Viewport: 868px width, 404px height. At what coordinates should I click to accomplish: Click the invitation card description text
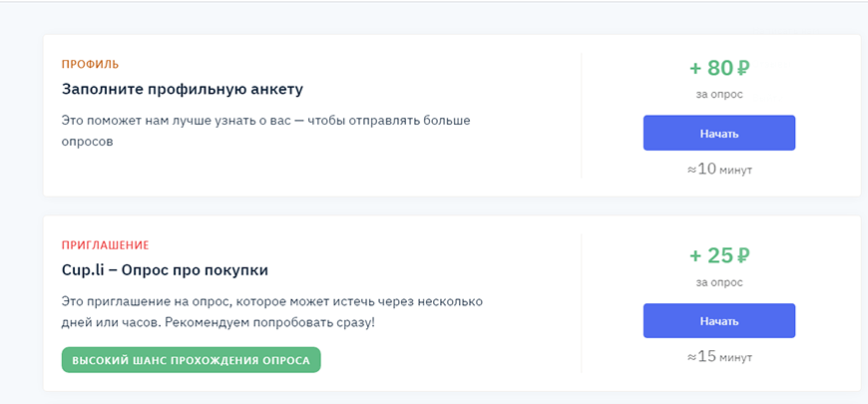(271, 311)
